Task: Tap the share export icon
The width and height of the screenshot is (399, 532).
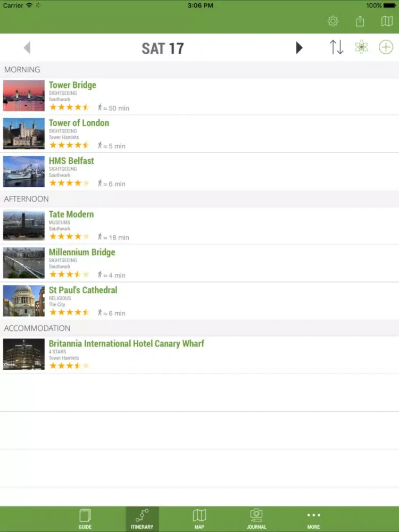Action: pos(360,21)
